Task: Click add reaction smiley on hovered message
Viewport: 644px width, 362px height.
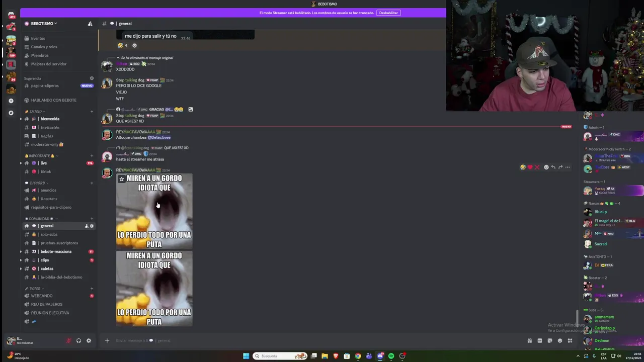Action: click(x=546, y=167)
